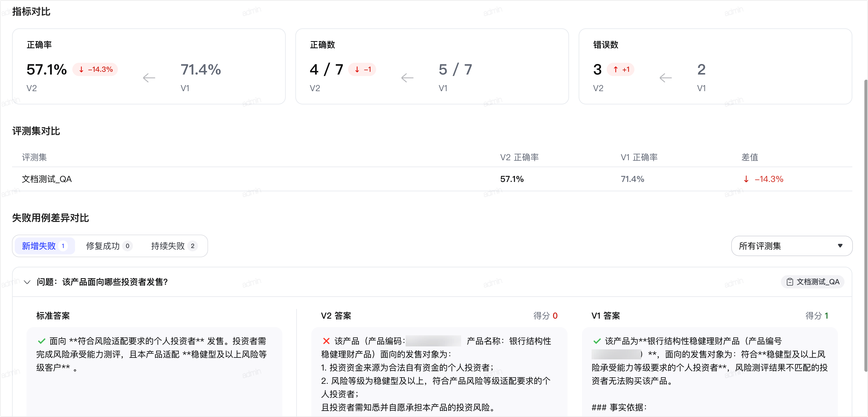868x417 pixels.
Task: Click the V2 正确率 column header
Action: click(x=519, y=157)
